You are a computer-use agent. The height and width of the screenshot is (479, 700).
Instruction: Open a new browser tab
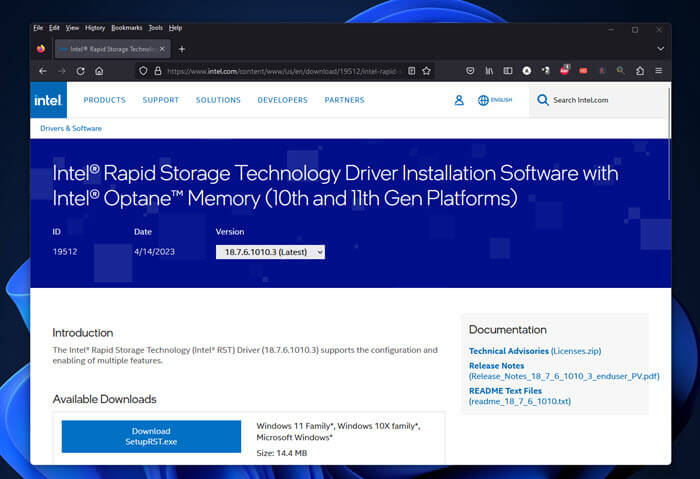[x=182, y=49]
